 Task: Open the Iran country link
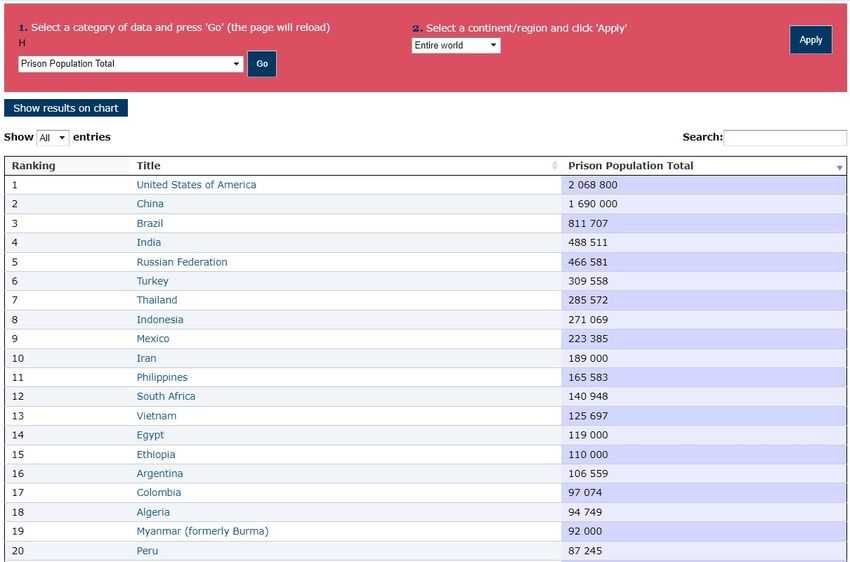146,358
